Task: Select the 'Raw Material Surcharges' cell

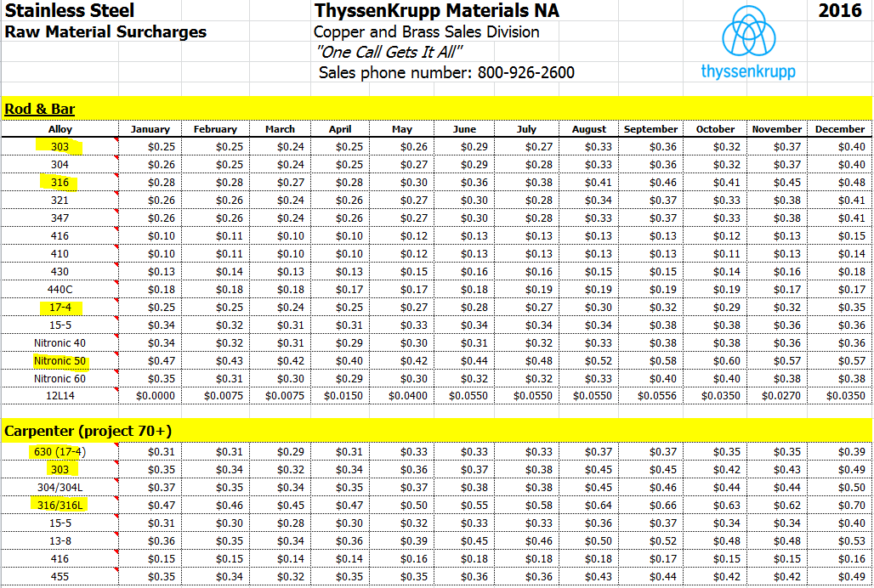Action: pos(105,31)
